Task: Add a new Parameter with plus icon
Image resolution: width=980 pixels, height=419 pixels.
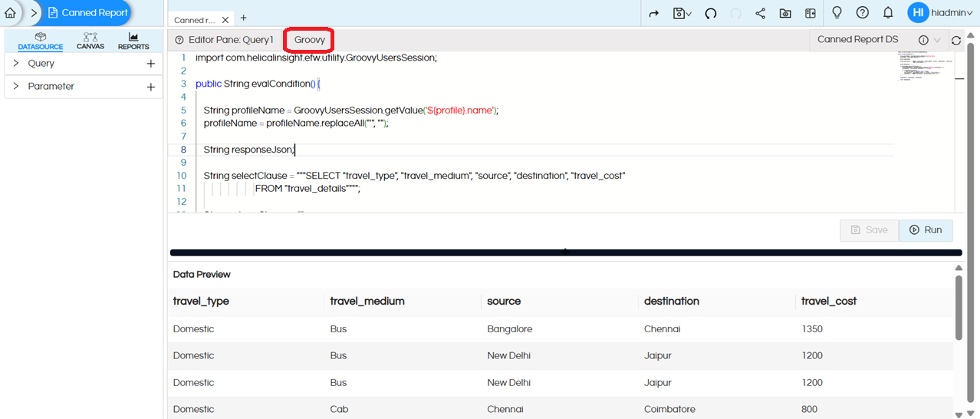Action: pos(151,87)
